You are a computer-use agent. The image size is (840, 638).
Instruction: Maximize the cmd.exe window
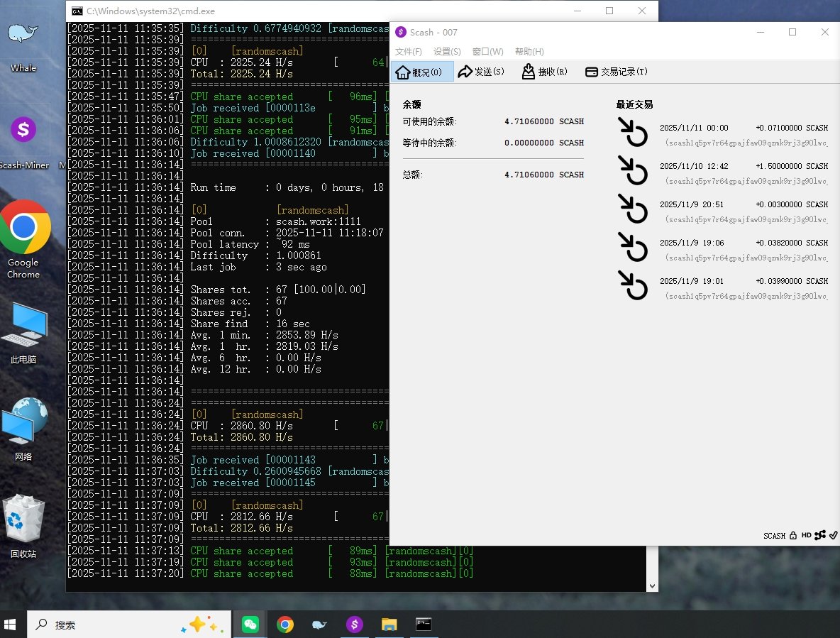[609, 11]
